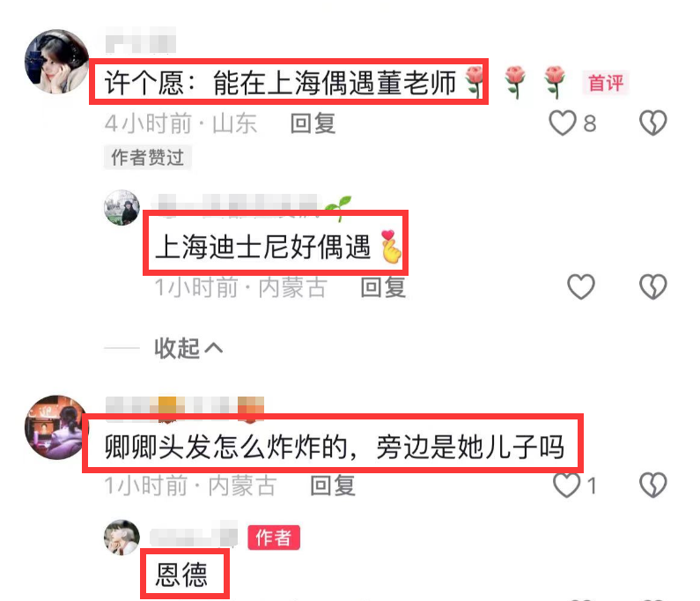The height and width of the screenshot is (601, 700).
Task: Like the Shanghai wish comment with 8 likes
Action: [x=562, y=122]
